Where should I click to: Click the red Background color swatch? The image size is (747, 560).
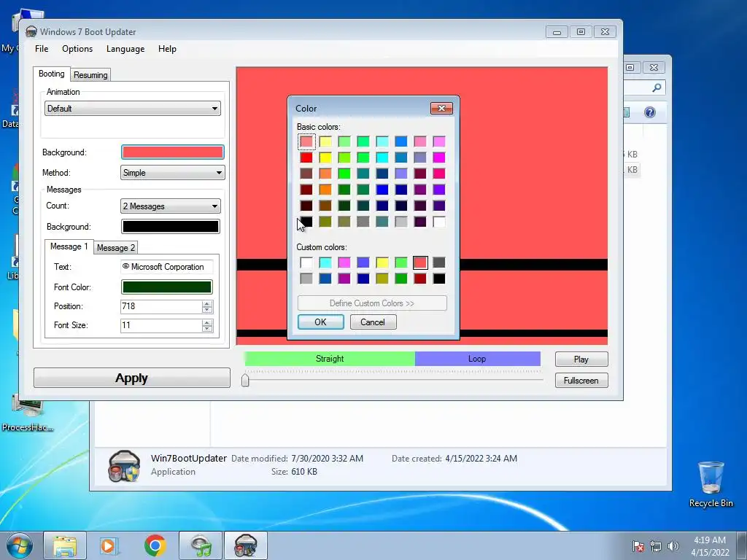[x=172, y=152]
